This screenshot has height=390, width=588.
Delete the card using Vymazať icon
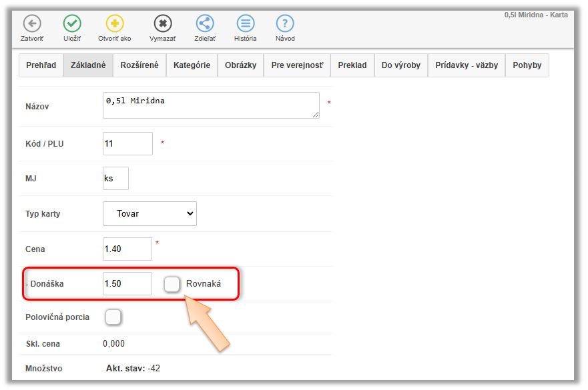(163, 24)
